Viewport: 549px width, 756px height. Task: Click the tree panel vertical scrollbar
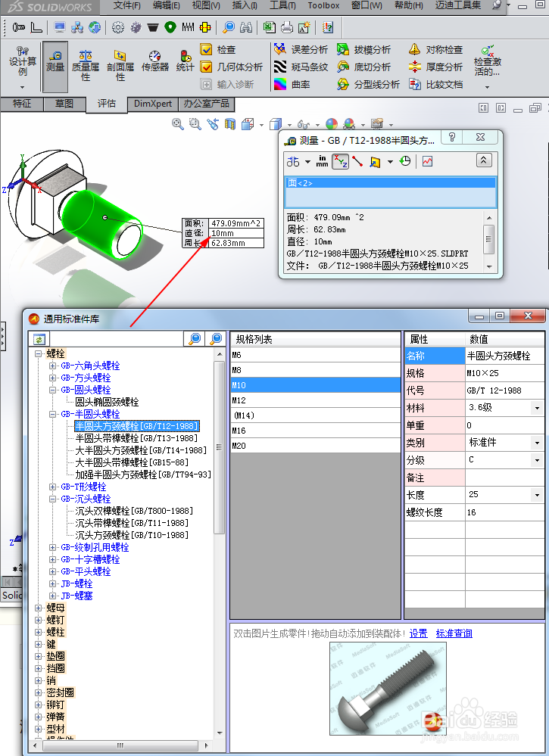220,447
